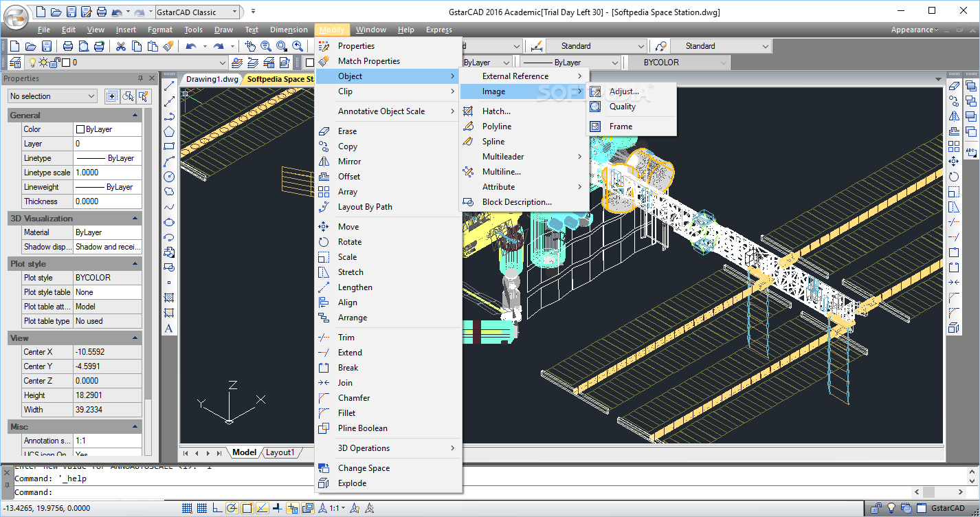Screen dimensions: 980x517
Task: Select the Circle tool in draw toolbar
Action: (x=169, y=177)
